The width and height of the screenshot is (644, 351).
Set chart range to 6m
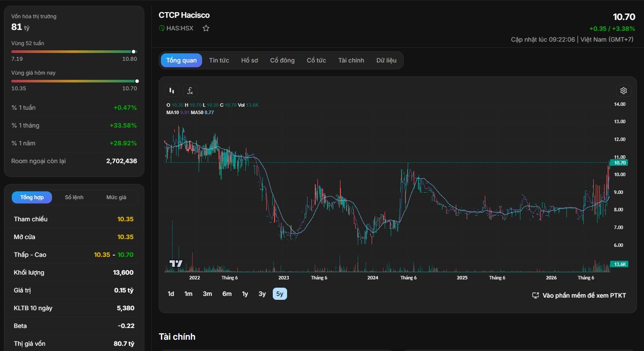tap(227, 294)
